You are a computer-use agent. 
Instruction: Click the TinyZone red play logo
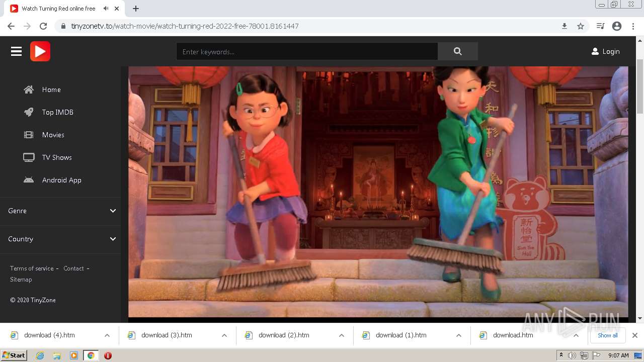(40, 51)
